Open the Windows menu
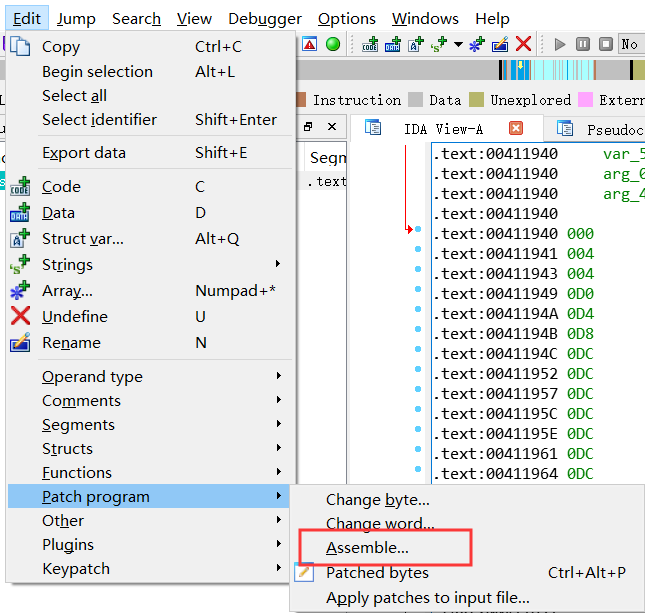 point(425,19)
